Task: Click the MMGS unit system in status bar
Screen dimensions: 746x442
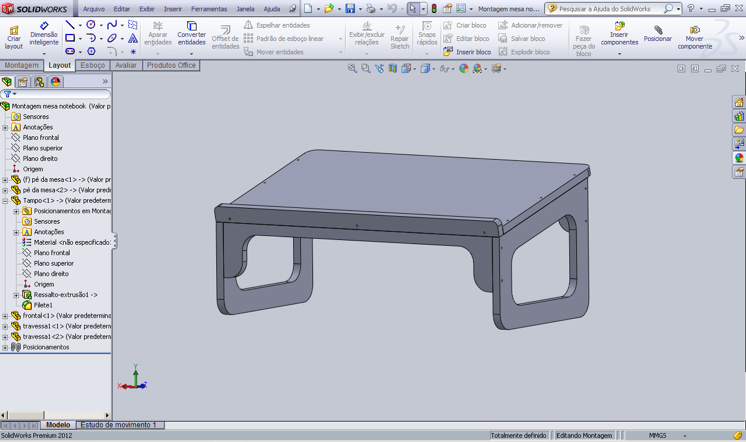Action: [x=658, y=435]
